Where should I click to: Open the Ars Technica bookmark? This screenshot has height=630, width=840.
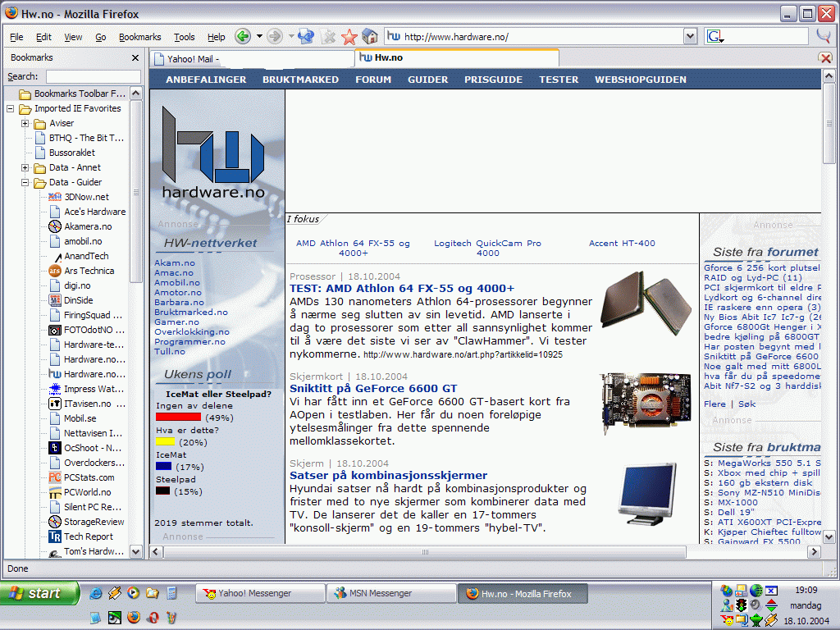click(89, 271)
